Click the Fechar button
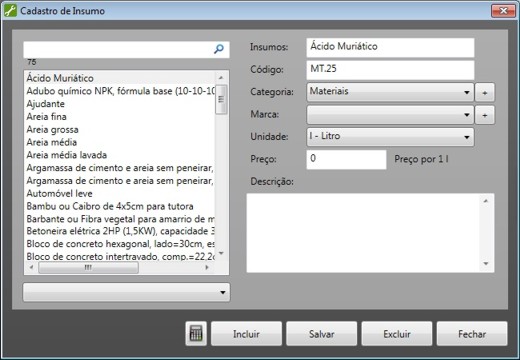Screen dimensions: 520x360 [472, 334]
